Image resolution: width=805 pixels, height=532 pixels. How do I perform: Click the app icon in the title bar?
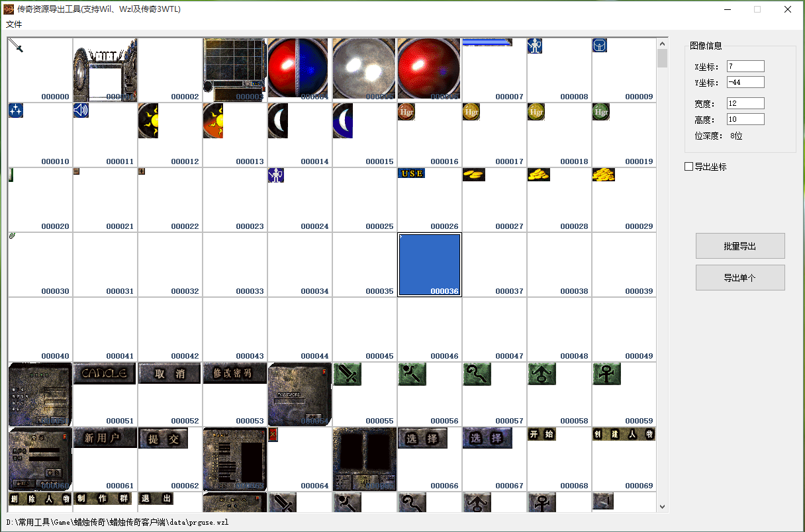click(9, 9)
